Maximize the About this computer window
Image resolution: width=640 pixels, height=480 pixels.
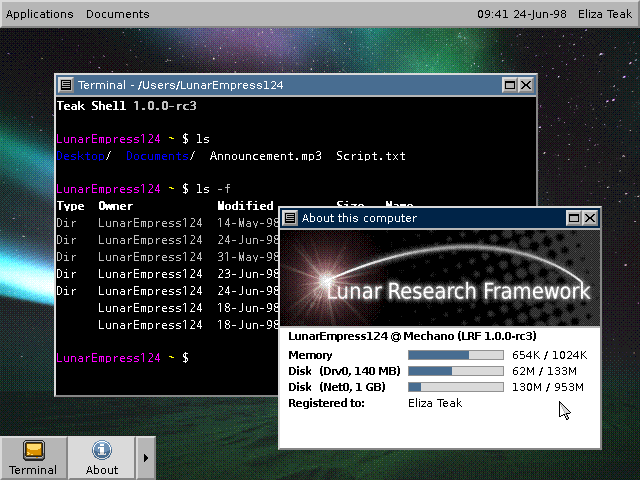tap(574, 218)
